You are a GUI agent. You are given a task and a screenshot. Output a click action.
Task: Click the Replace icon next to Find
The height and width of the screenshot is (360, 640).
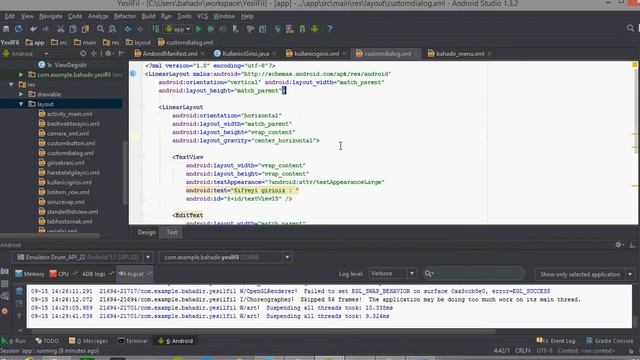(113, 29)
